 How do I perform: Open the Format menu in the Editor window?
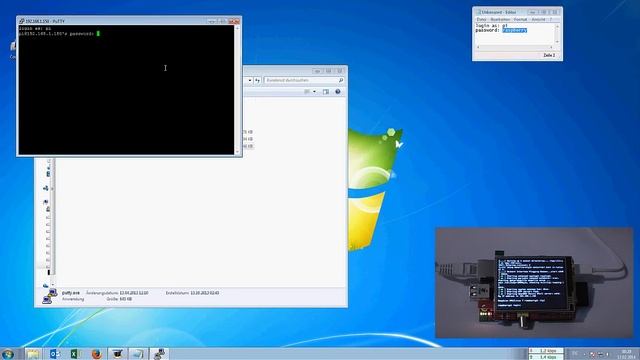520,20
